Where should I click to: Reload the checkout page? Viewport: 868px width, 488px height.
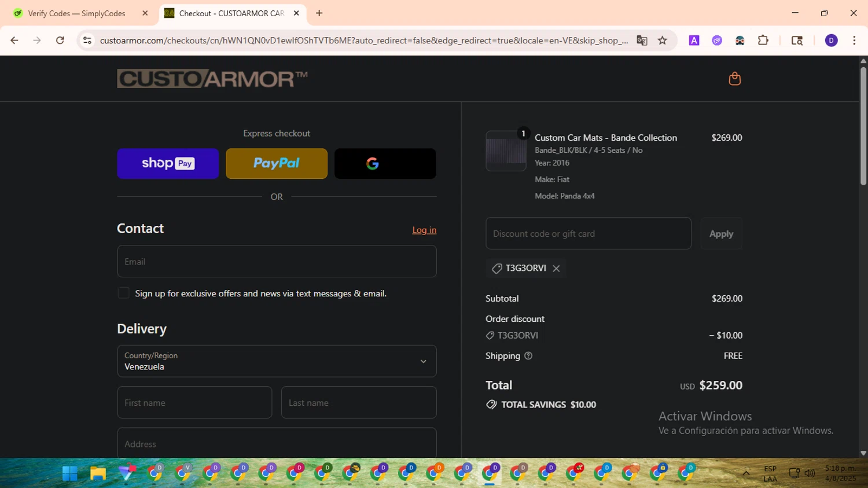[x=60, y=41]
